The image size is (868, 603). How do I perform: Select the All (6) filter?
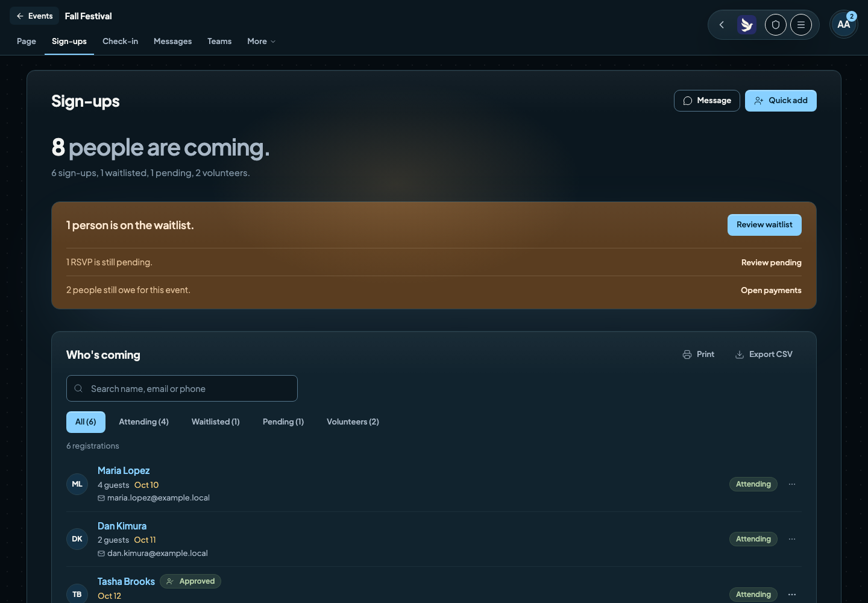pos(86,422)
